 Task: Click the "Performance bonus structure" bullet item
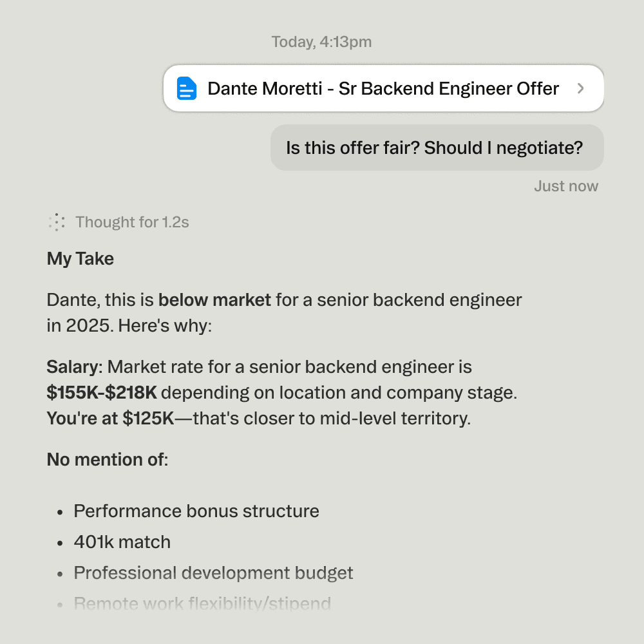(196, 511)
